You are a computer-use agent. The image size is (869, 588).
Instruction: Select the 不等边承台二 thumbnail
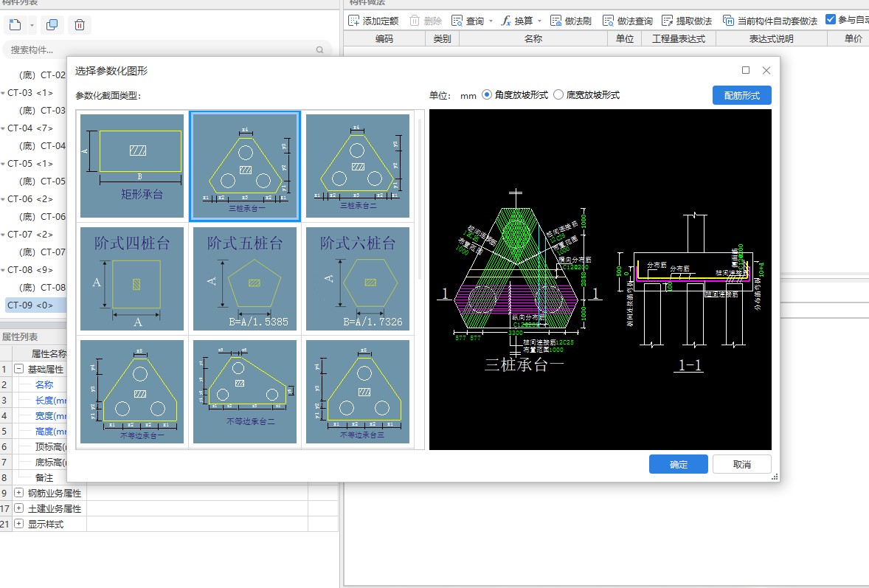pos(245,392)
